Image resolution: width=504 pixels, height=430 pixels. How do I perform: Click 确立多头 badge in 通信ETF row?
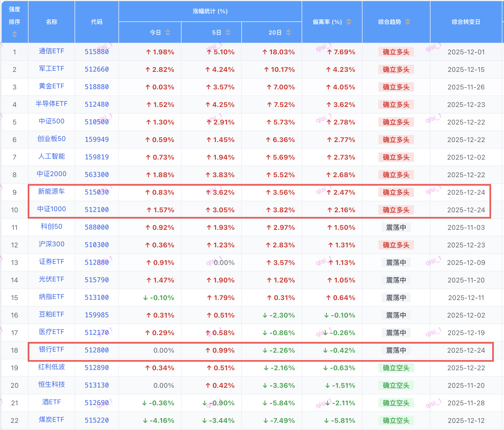396,52
